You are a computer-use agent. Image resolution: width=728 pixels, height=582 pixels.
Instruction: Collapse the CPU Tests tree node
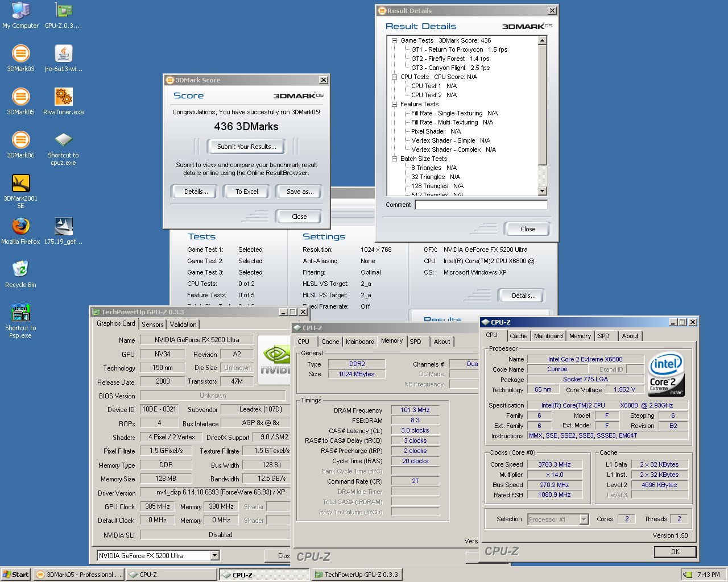(394, 77)
